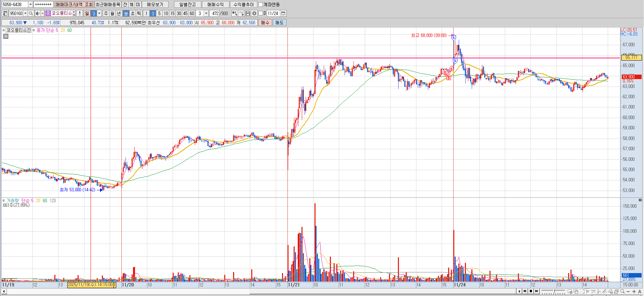
Task: Select the crosshair pointer tool in bottom toolbar
Action: (588, 291)
